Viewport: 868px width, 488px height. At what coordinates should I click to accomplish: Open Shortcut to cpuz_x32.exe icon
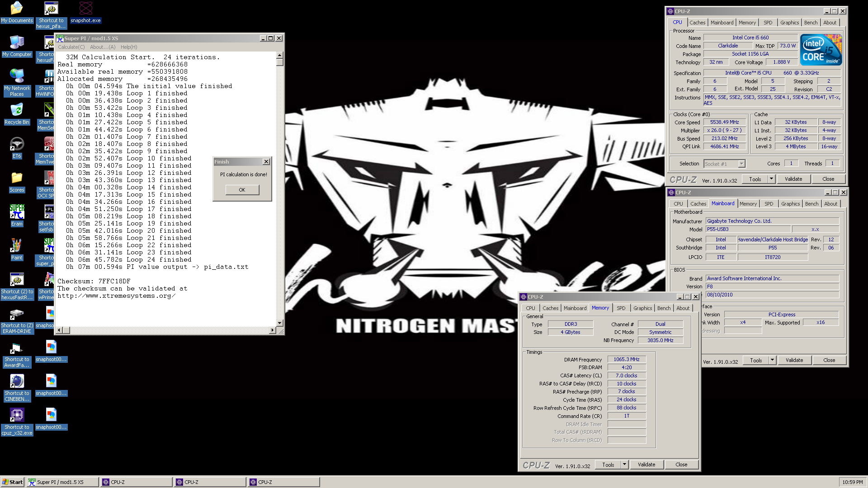[x=17, y=422]
